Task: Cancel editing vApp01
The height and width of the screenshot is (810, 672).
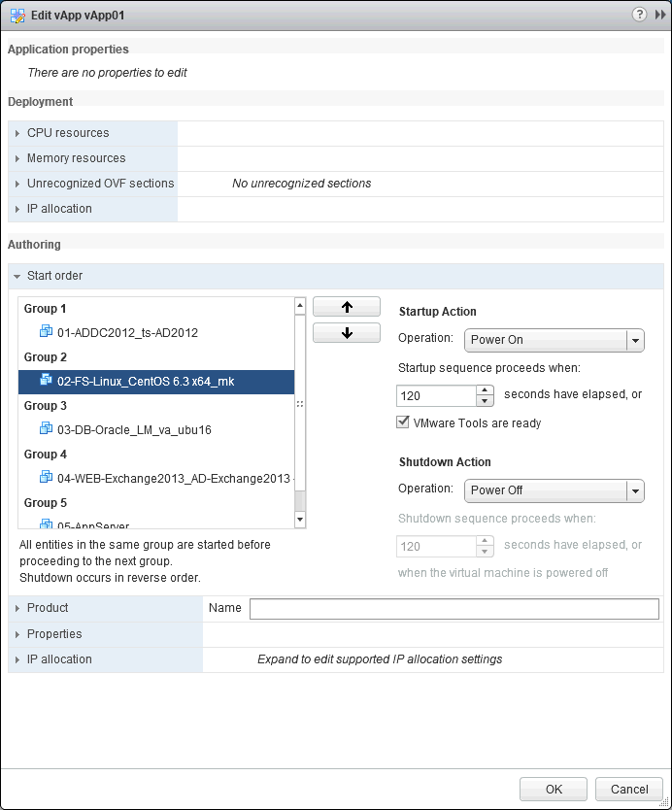Action: click(x=628, y=789)
